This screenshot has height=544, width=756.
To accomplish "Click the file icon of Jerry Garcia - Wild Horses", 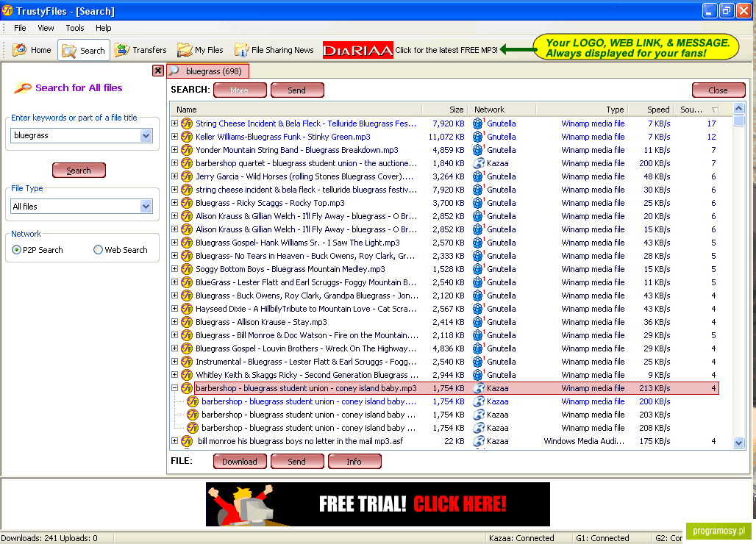I will (x=187, y=176).
